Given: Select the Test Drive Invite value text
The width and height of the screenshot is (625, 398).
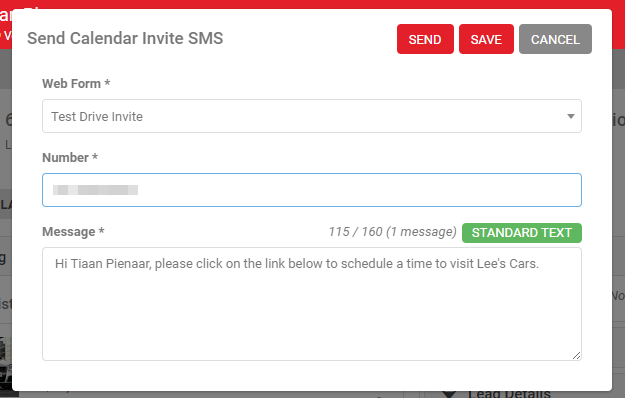Looking at the screenshot, I should 97,116.
